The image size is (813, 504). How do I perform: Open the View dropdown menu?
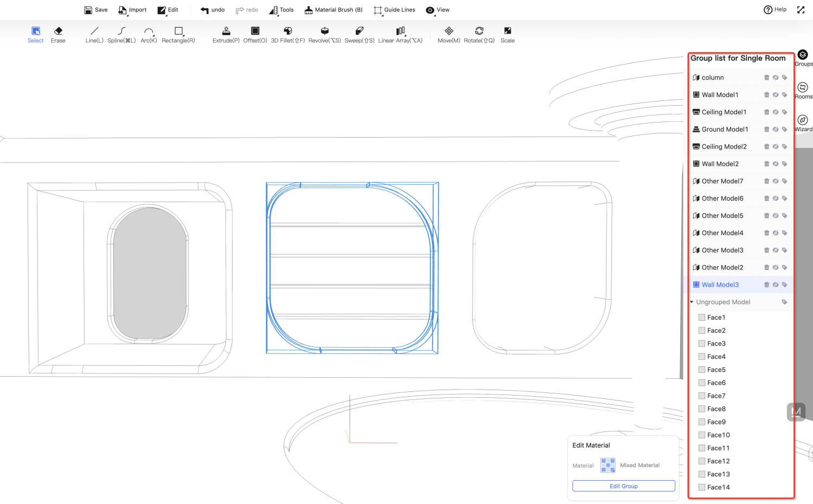click(x=437, y=10)
